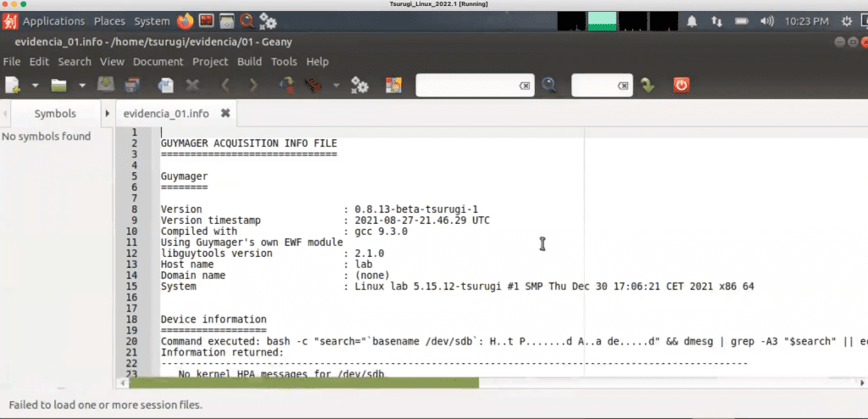Close the evidencia_01.info tab
868x419 pixels.
225,113
